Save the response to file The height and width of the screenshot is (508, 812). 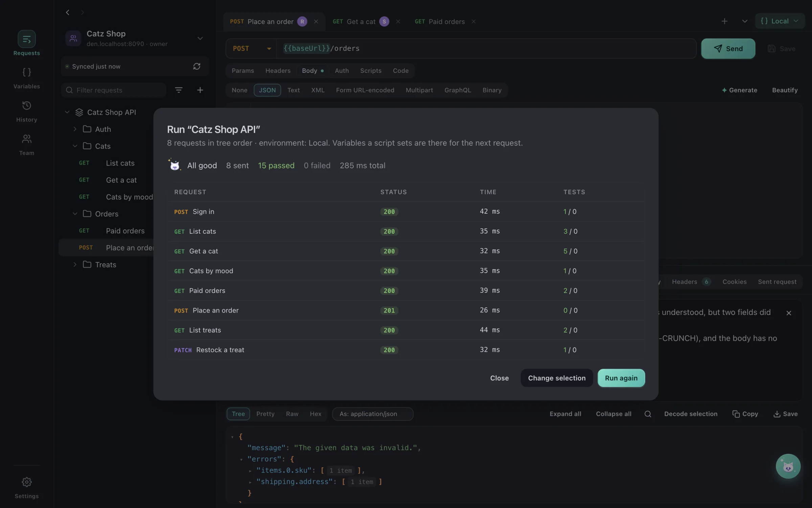(785, 414)
